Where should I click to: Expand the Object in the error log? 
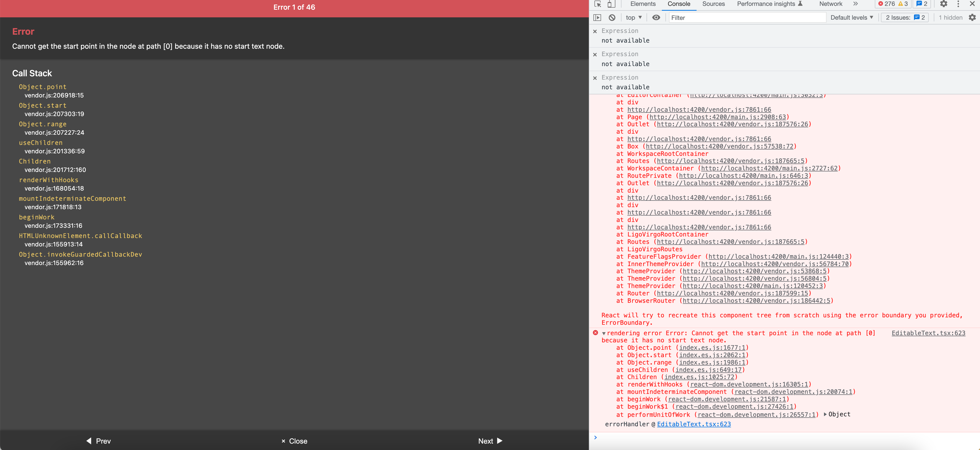[x=825, y=414]
